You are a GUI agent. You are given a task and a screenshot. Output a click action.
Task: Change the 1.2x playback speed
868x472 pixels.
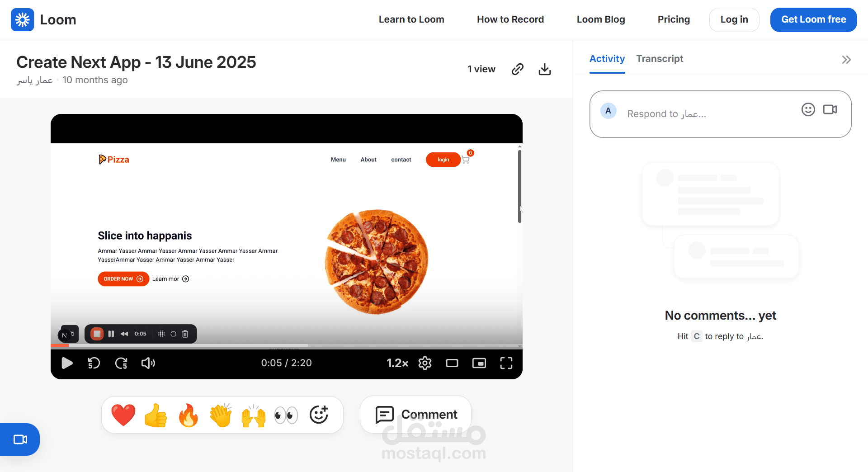click(397, 363)
